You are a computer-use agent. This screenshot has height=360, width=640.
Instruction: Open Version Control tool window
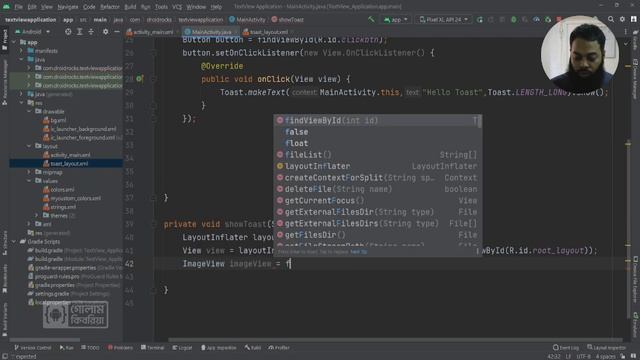click(x=33, y=348)
